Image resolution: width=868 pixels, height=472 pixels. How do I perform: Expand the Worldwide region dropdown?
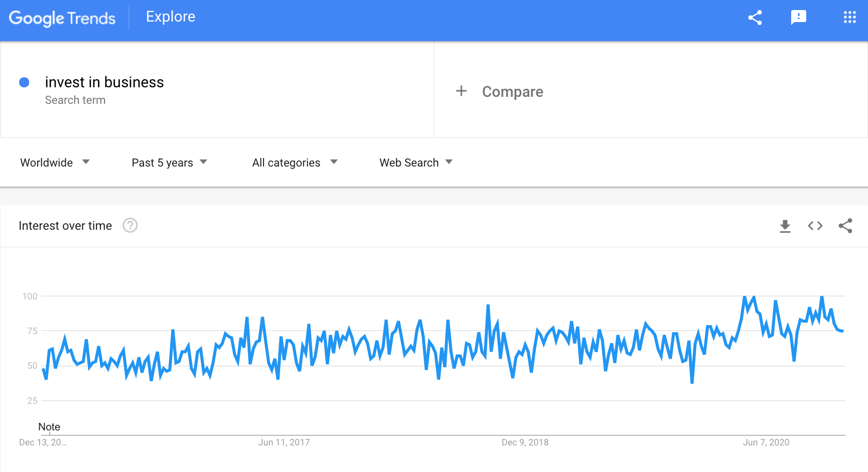click(x=55, y=163)
